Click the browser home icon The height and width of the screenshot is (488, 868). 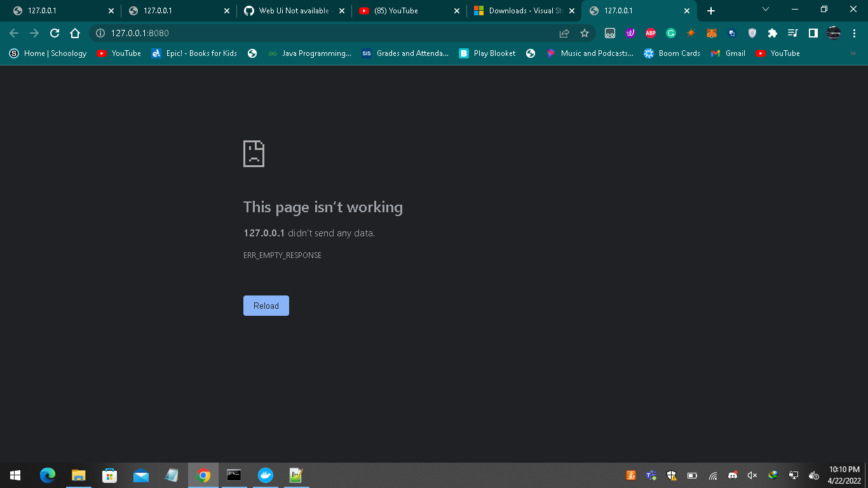point(75,33)
